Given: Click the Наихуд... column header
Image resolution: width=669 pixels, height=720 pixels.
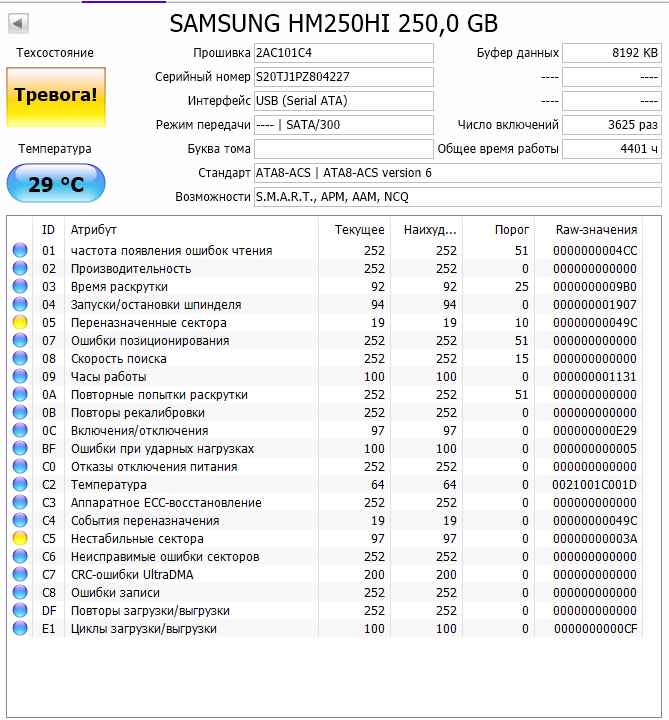Looking at the screenshot, I should [426, 229].
